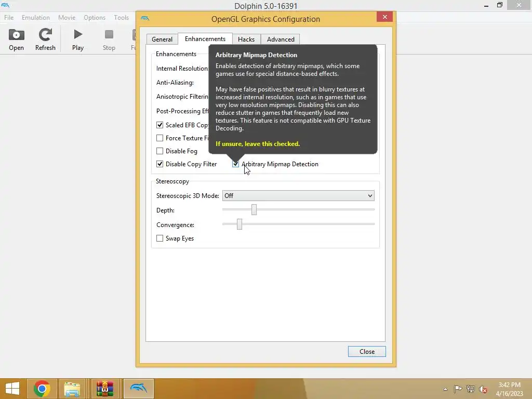
Task: Open the Windows Start button
Action: [x=12, y=389]
